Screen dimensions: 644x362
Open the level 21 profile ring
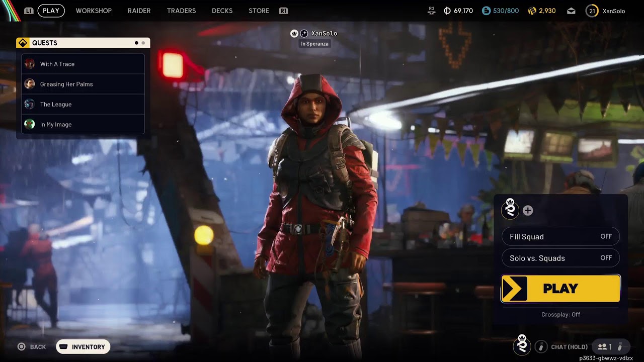click(592, 11)
